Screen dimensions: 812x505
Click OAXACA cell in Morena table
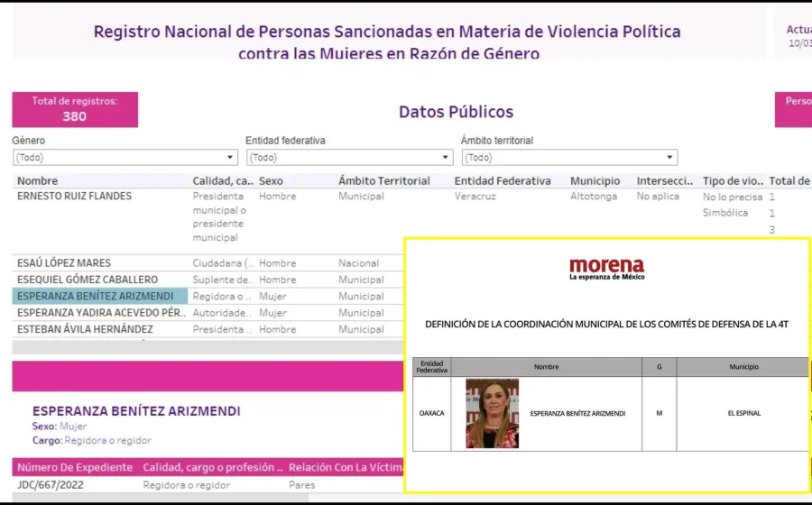click(x=431, y=413)
